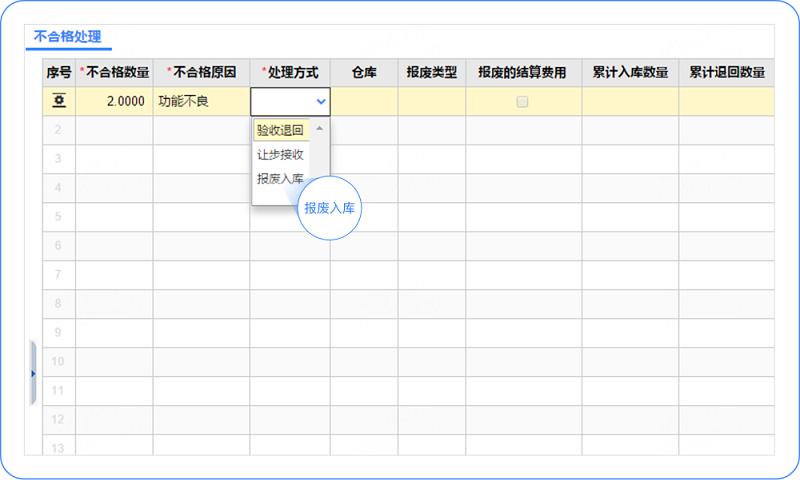
Task: Pick 报废入库 in the dropdown list
Action: pyautogui.click(x=281, y=179)
